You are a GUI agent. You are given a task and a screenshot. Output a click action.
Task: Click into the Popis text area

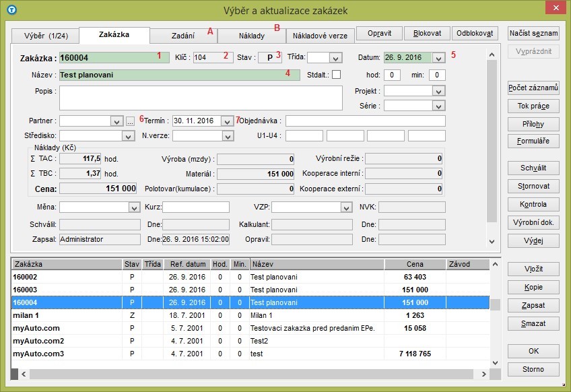pyautogui.click(x=201, y=98)
